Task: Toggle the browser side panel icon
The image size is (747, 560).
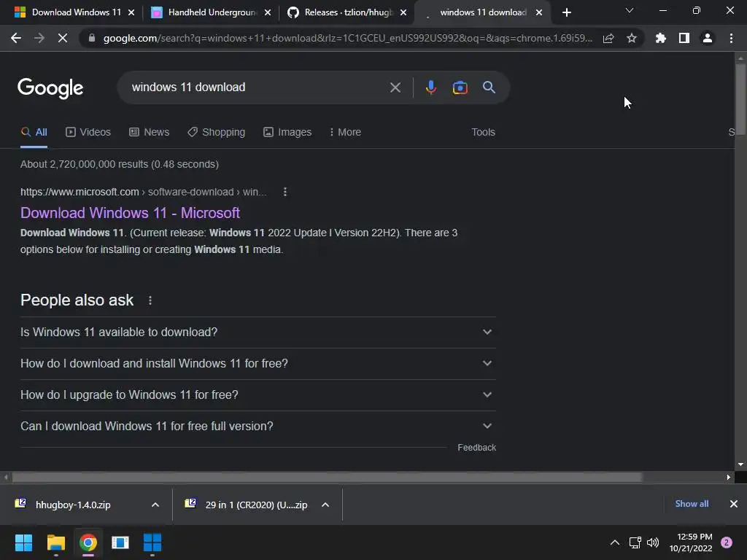Action: point(684,38)
